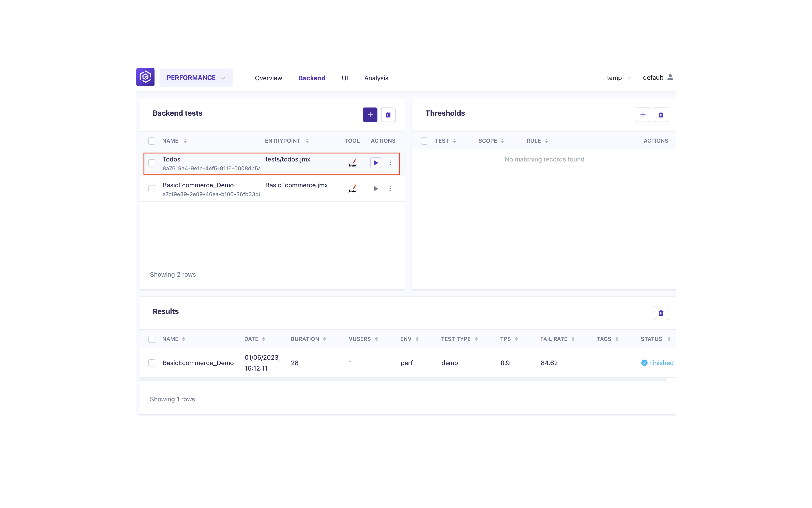Image resolution: width=812 pixels, height=508 pixels.
Task: Sort backend tests by Entrypoint column arrows
Action: tap(307, 141)
